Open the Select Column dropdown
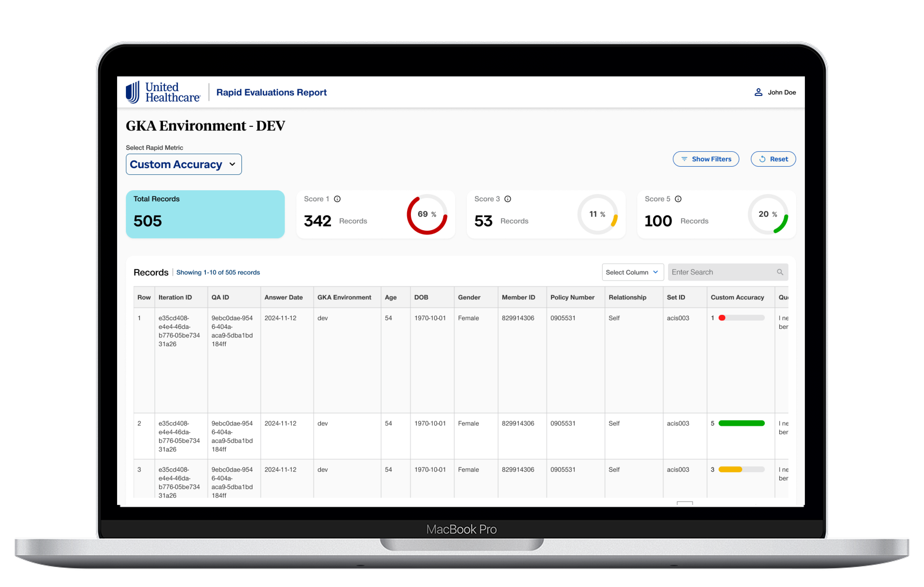The height and width of the screenshot is (587, 924). coord(632,272)
